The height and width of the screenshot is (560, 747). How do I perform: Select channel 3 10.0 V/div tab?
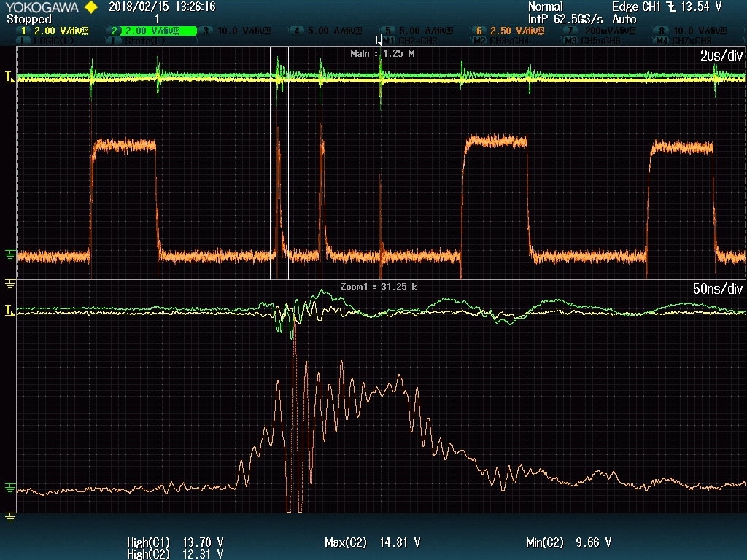click(244, 31)
